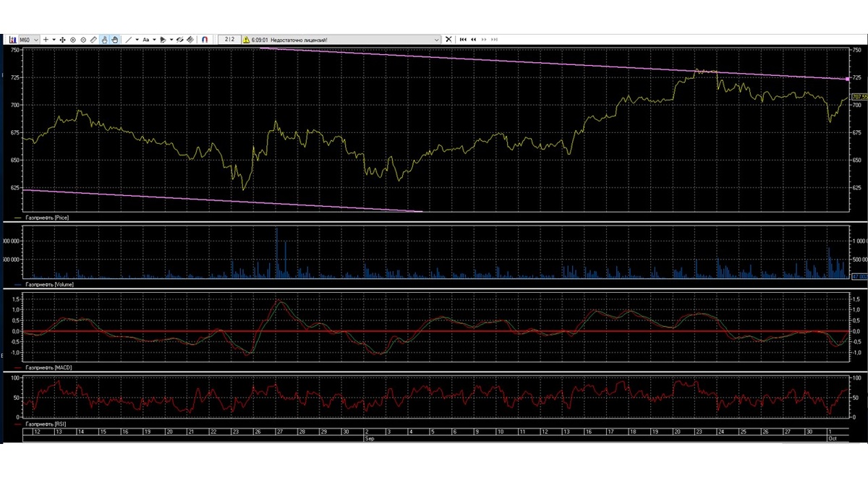Viewport: 868px width, 488px height.
Task: Select the trend line drawing tool
Action: point(129,40)
